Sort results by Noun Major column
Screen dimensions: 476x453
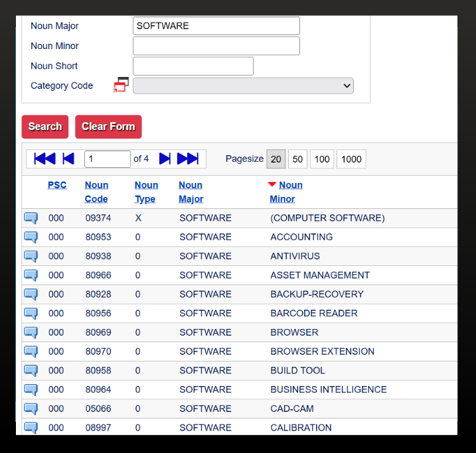pos(191,192)
